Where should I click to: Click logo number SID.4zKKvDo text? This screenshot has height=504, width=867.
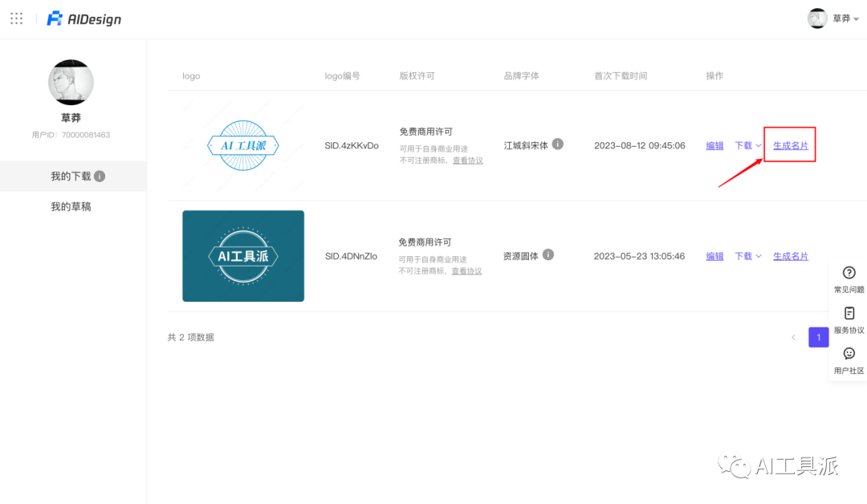point(352,145)
